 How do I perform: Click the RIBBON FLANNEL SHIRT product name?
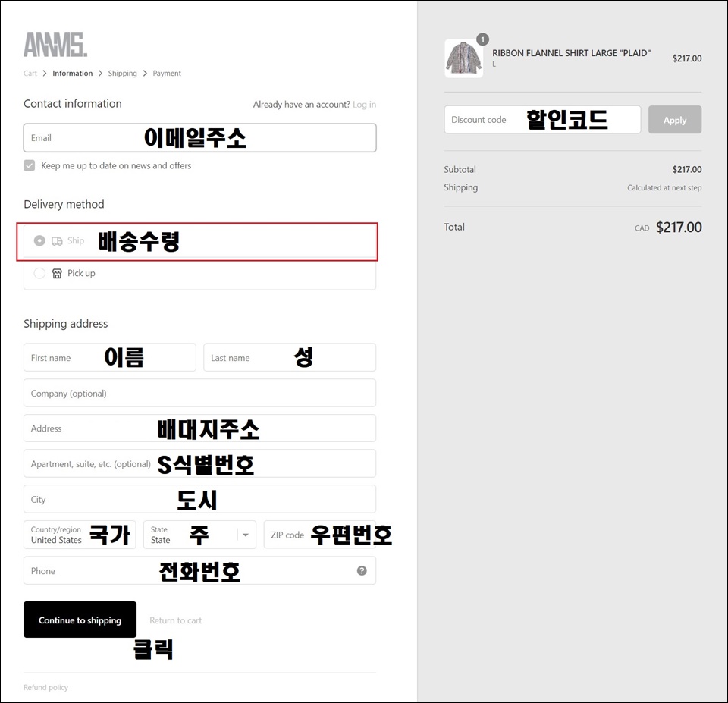click(x=571, y=53)
